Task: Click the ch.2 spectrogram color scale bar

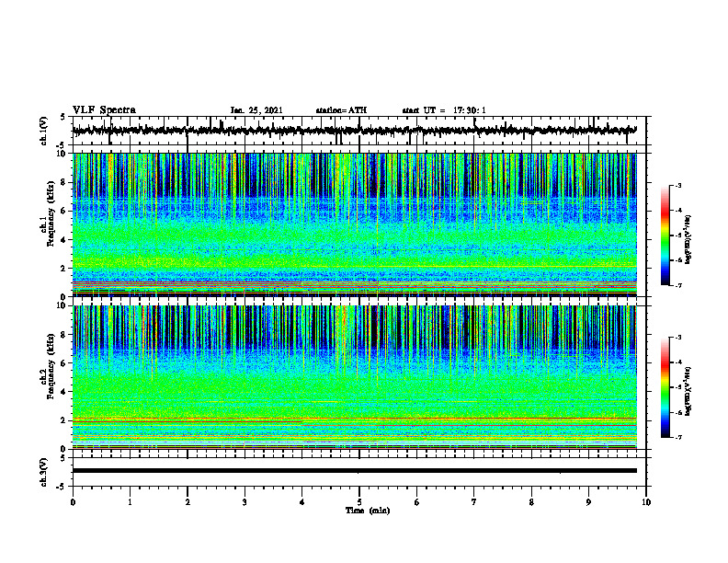Action: [x=665, y=387]
